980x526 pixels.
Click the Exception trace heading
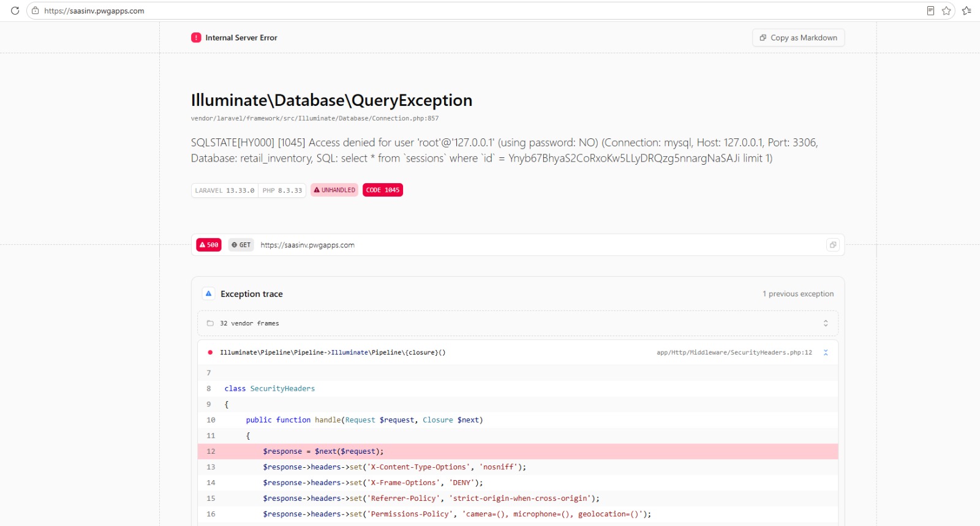click(x=252, y=294)
